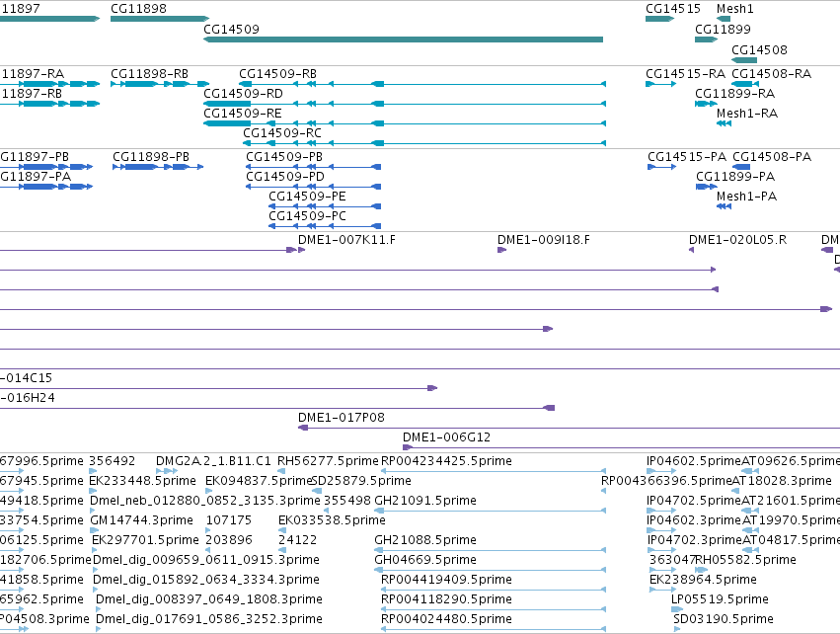The image size is (840, 634).
Task: Click the Mesh1 gene label
Action: pos(735,9)
